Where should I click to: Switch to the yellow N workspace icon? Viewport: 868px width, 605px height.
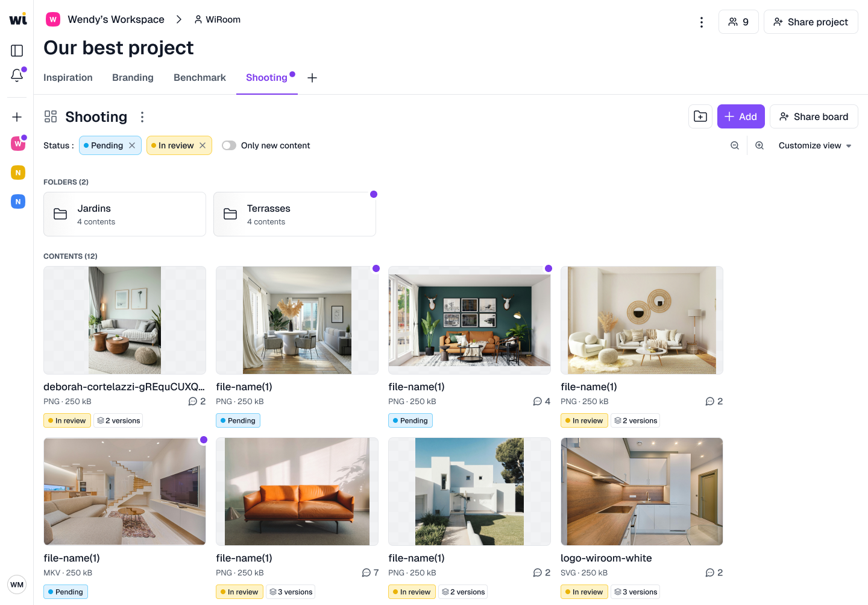click(x=18, y=173)
